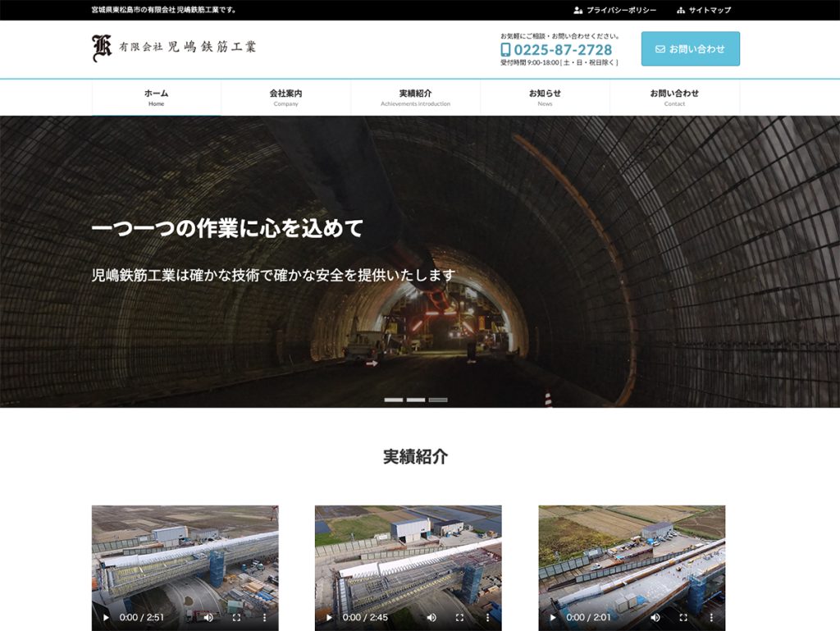Play the third video (2:01)
This screenshot has width=840, height=631.
coord(553,617)
